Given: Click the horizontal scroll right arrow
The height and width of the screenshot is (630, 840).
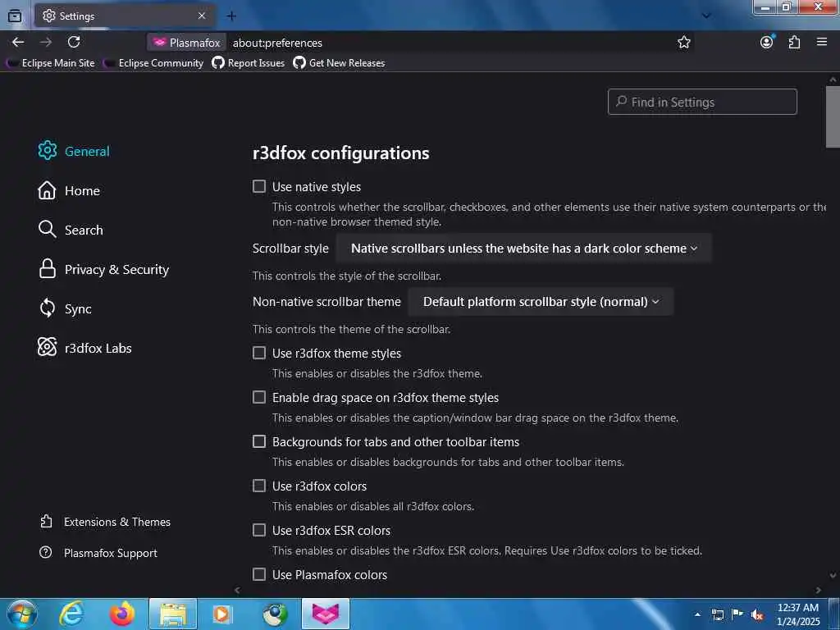Looking at the screenshot, I should 818,591.
